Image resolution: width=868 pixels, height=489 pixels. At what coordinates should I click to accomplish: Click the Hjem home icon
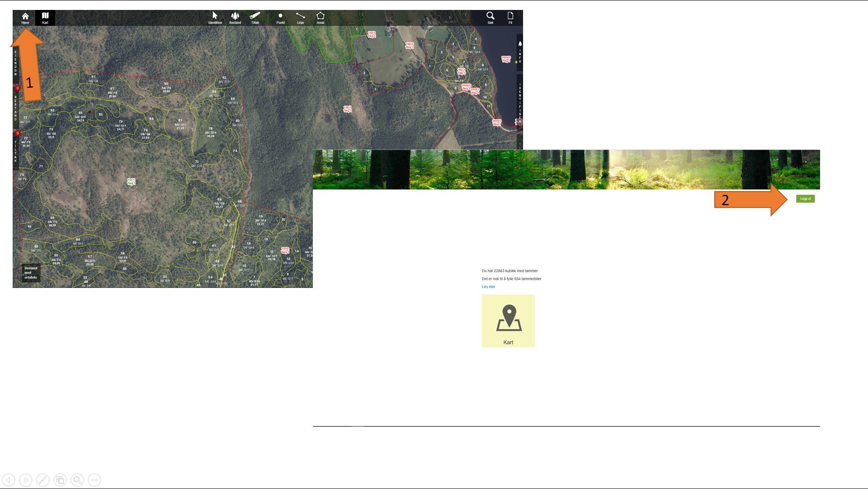25,18
